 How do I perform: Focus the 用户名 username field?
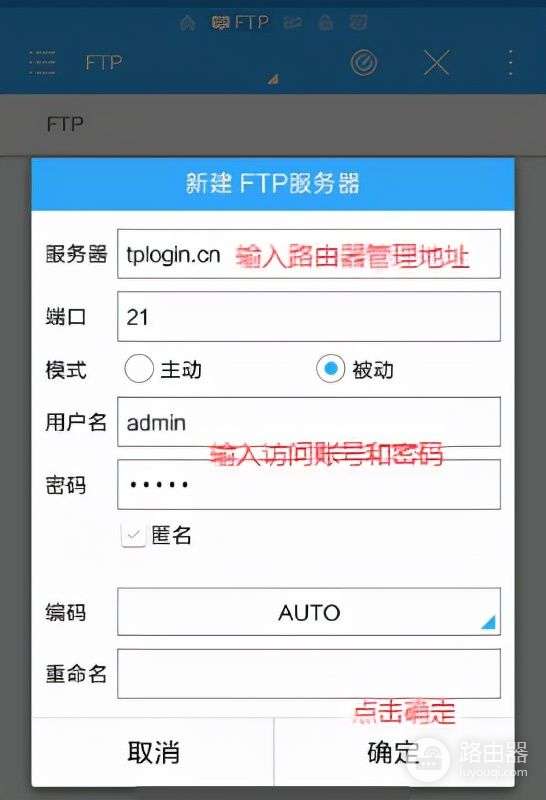click(x=309, y=422)
